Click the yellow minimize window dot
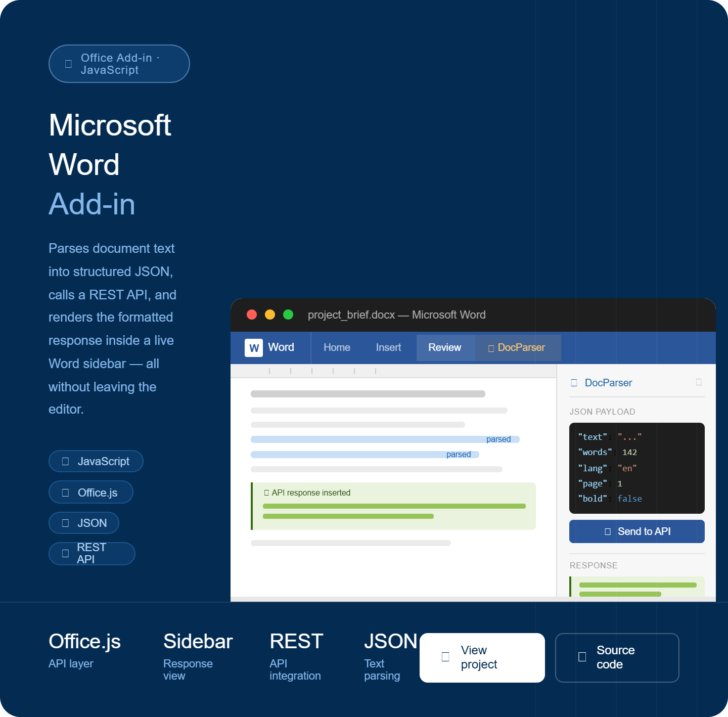The width and height of the screenshot is (728, 717). pyautogui.click(x=270, y=315)
